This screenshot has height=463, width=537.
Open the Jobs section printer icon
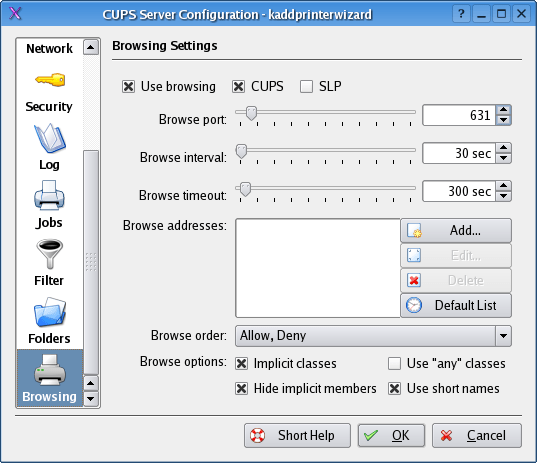[49, 195]
